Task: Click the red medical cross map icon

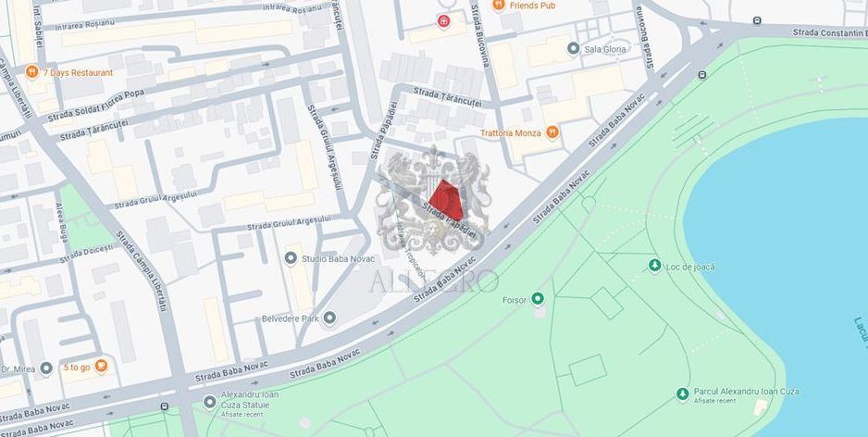Action: [443, 21]
